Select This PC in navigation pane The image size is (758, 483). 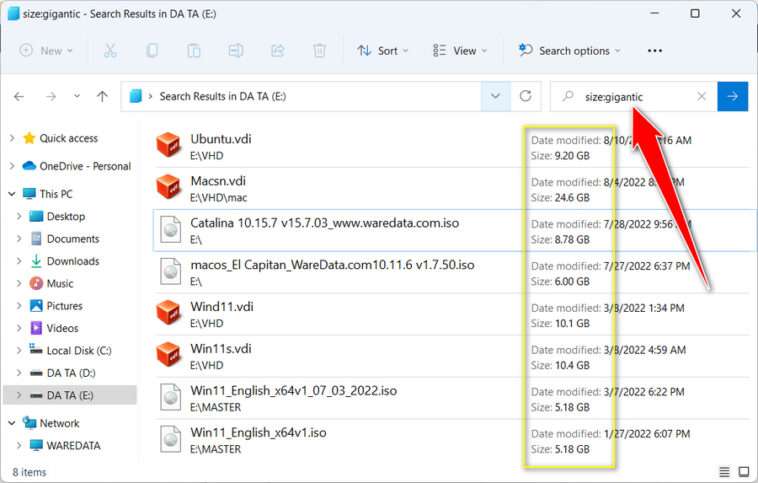(56, 194)
